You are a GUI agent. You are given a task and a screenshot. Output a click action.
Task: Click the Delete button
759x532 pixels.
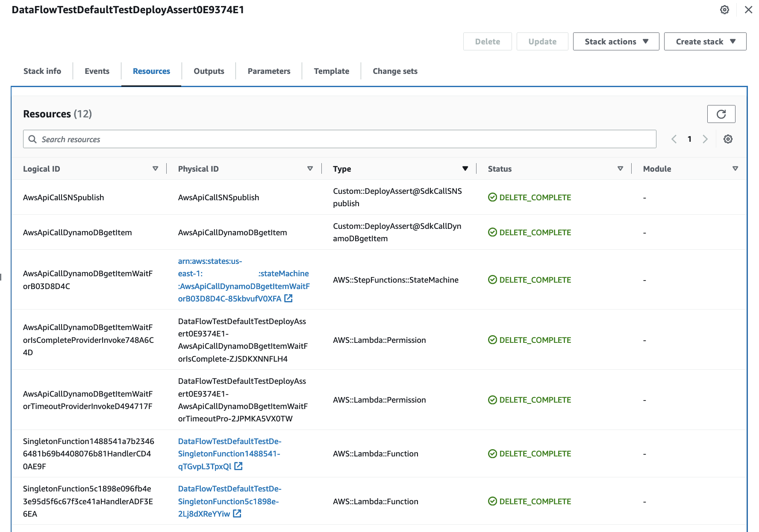coord(487,41)
